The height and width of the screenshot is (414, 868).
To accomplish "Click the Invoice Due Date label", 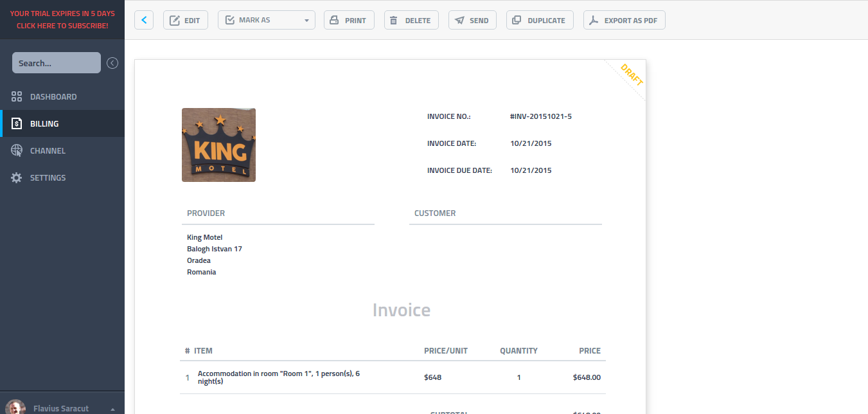I will (459, 170).
